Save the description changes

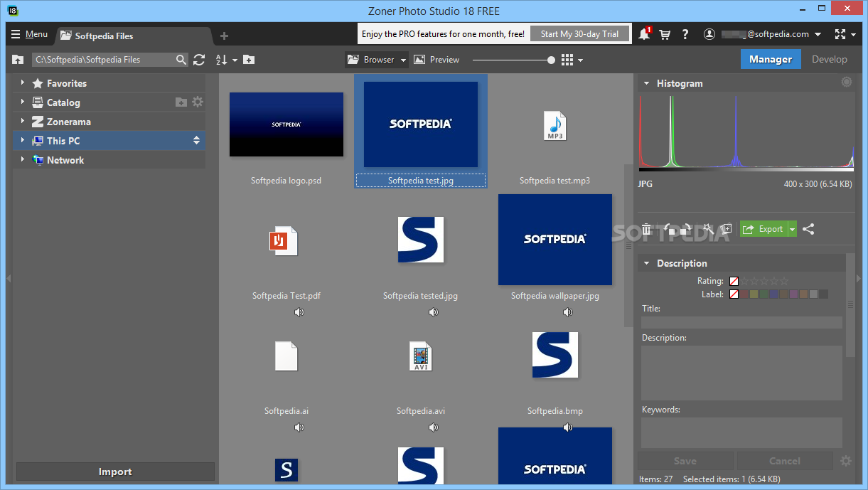pos(685,461)
